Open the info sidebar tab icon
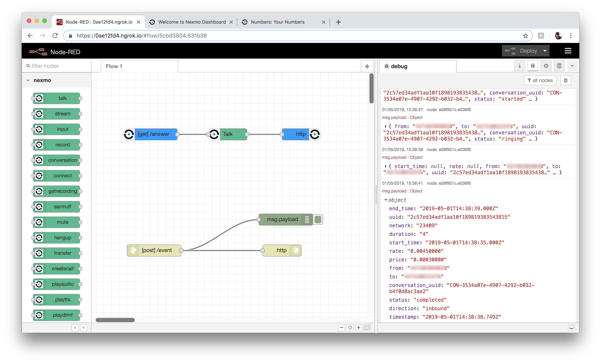The image size is (601, 364). point(519,66)
